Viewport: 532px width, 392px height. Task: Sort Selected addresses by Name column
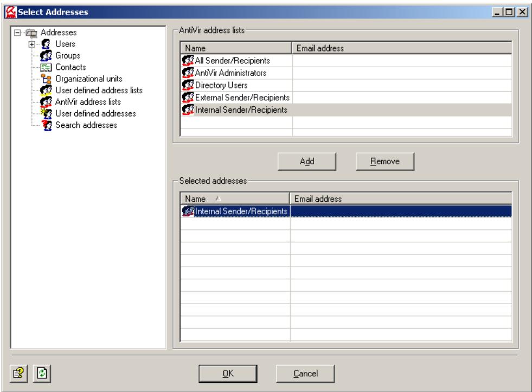(235, 199)
